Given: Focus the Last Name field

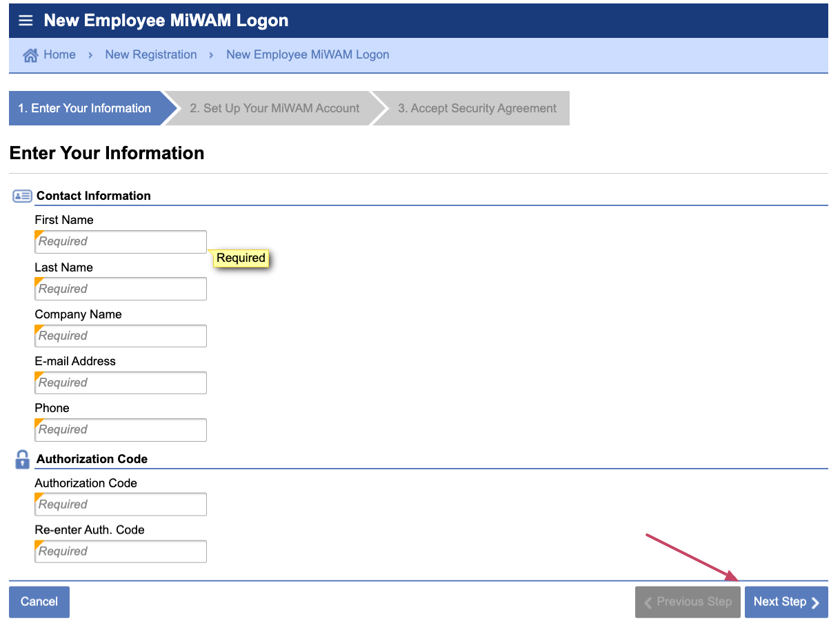Looking at the screenshot, I should (121, 289).
